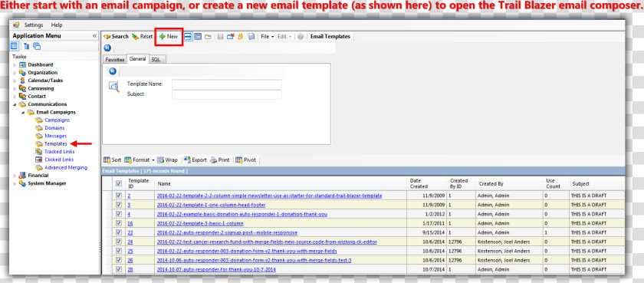Expand the Dashboard tree node
644x283 pixels.
pyautogui.click(x=15, y=65)
